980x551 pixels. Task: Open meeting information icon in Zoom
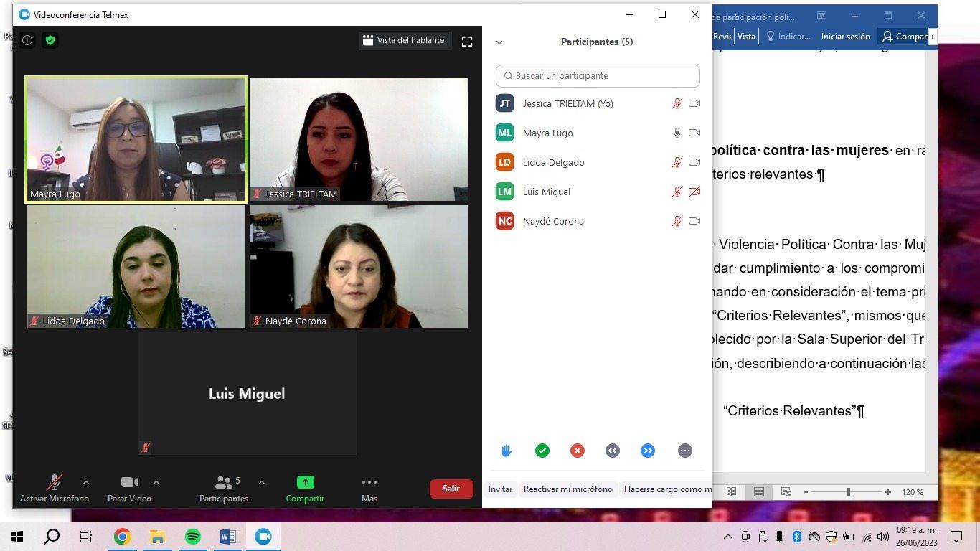pyautogui.click(x=27, y=40)
